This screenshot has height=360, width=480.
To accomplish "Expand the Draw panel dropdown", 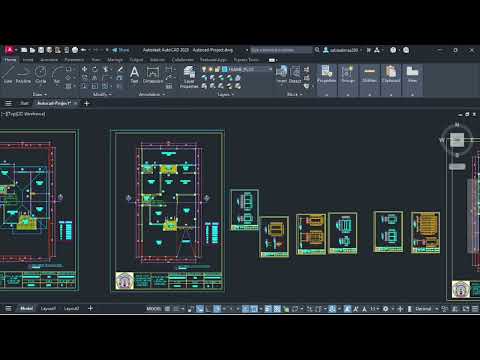I will click(x=39, y=94).
